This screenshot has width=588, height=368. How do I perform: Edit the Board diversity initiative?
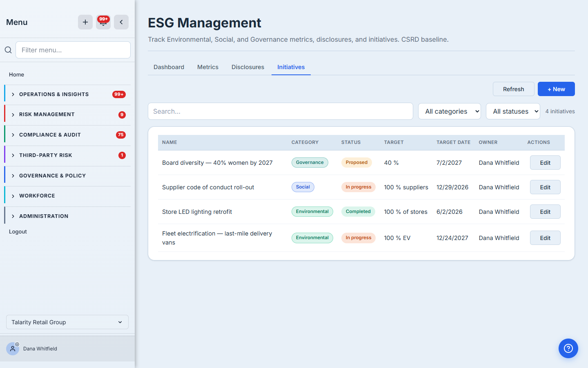coord(545,163)
